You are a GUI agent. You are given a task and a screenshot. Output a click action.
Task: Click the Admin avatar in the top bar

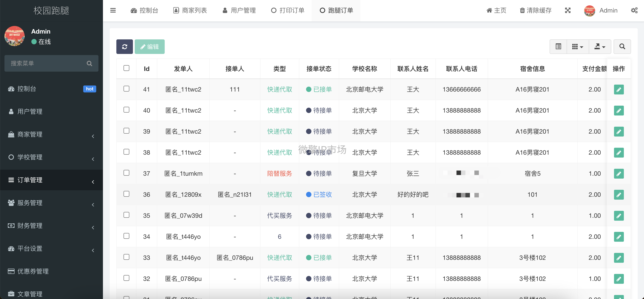point(589,11)
